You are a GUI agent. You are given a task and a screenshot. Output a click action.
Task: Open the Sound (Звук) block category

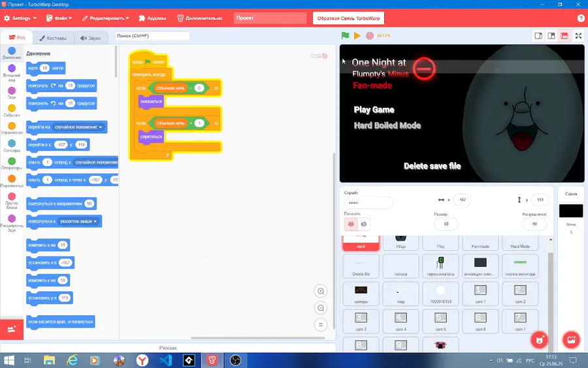pyautogui.click(x=12, y=93)
